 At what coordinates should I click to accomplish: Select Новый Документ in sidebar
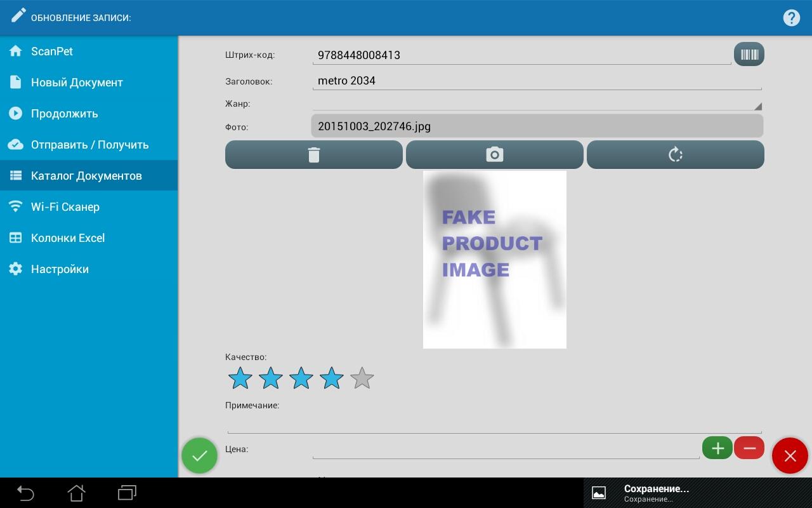(89, 83)
